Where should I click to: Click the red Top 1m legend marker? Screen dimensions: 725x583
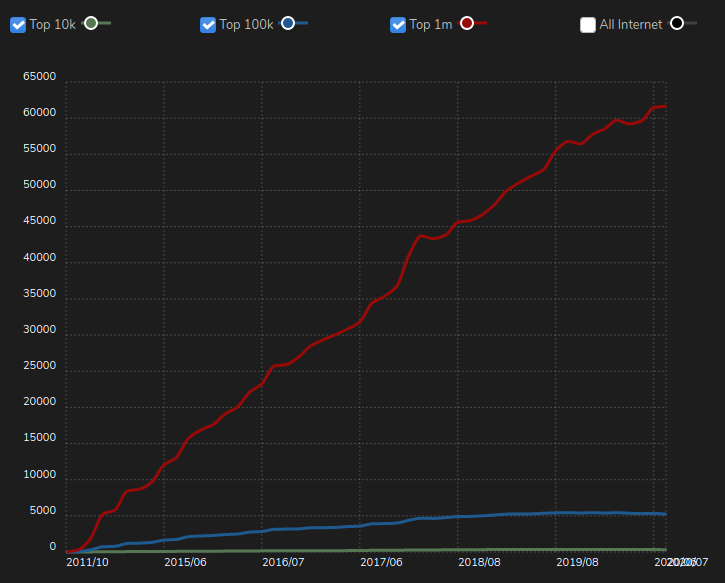(x=467, y=23)
